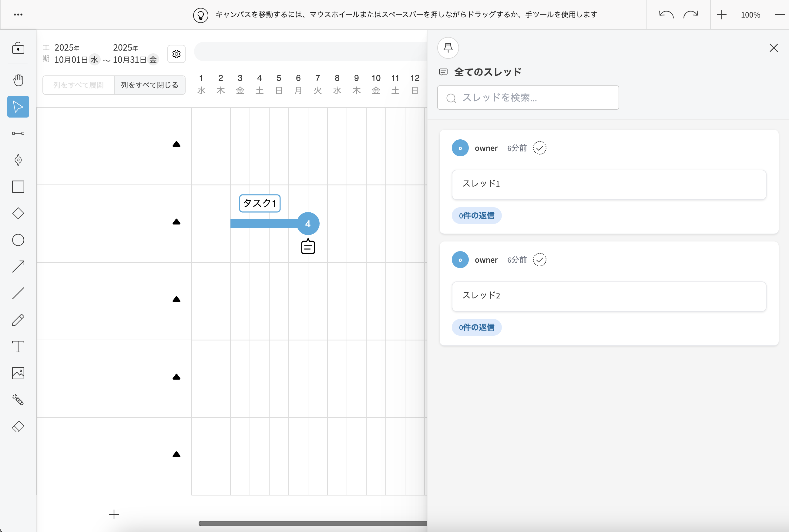Select the hand pan tool
This screenshot has height=532, width=789.
(18, 80)
